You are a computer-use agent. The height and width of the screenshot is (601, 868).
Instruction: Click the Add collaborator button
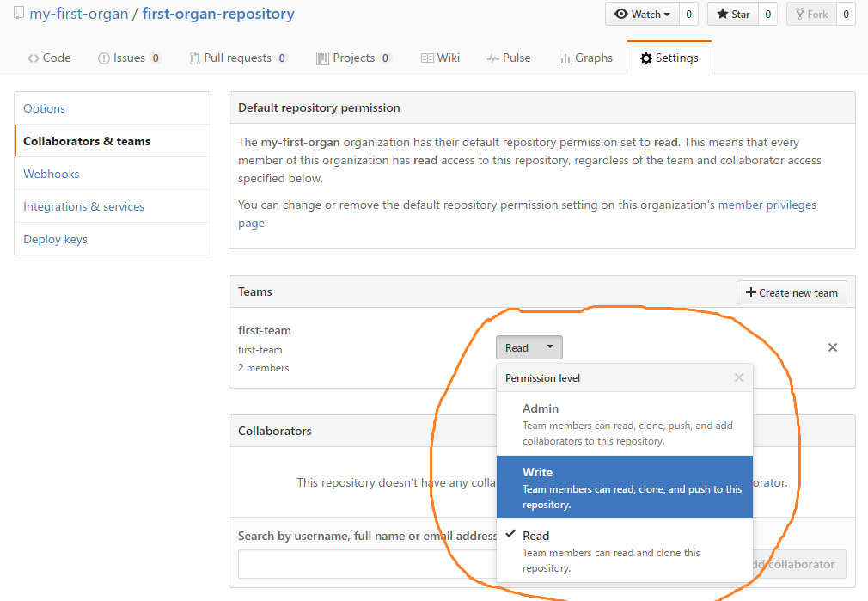(x=799, y=564)
